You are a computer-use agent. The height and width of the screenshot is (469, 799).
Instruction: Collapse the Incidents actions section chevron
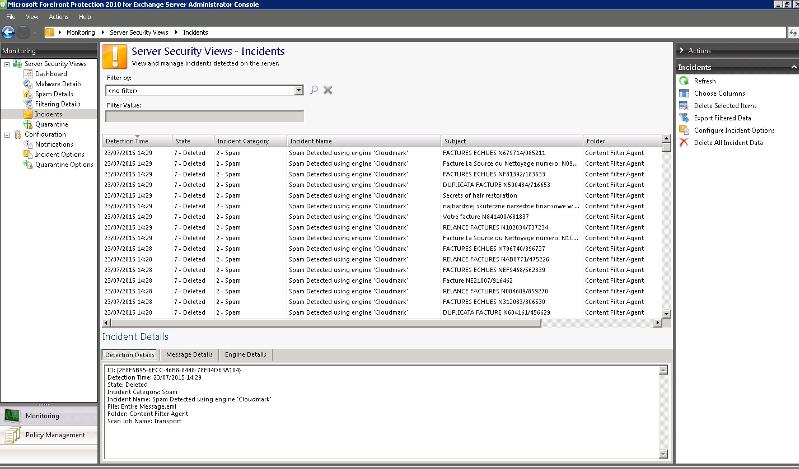[x=793, y=67]
